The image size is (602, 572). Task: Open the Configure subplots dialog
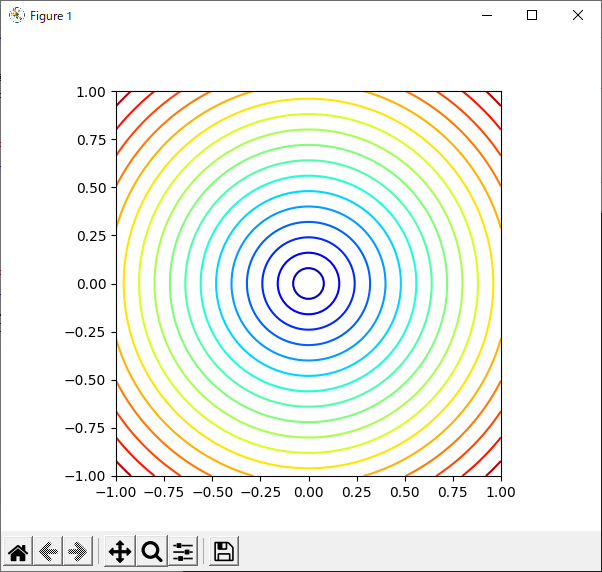coord(183,551)
